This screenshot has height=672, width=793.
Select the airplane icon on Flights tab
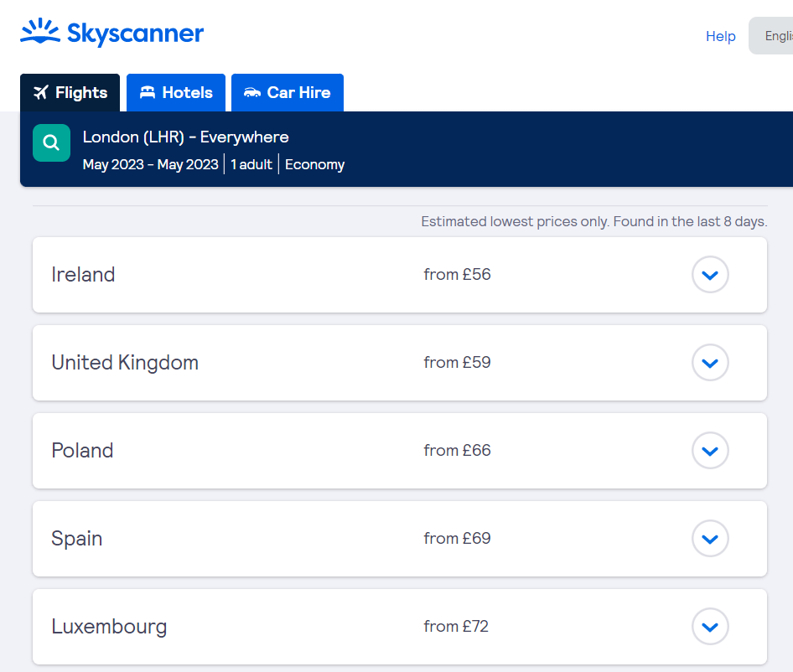coord(39,92)
